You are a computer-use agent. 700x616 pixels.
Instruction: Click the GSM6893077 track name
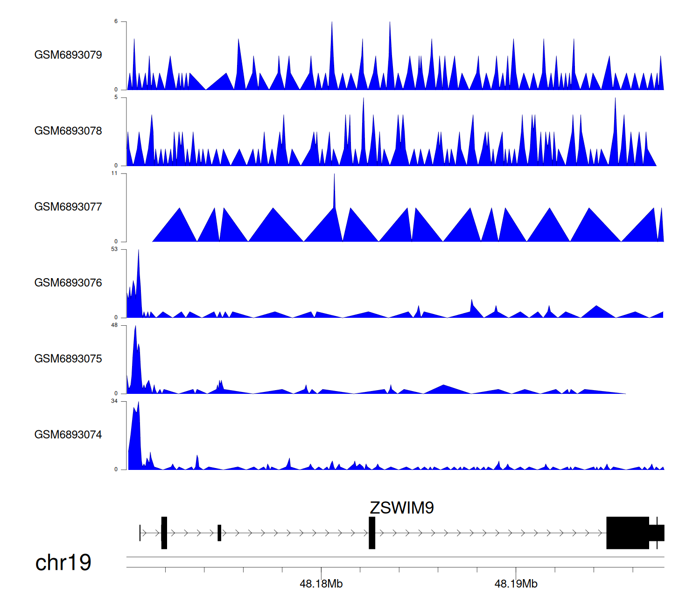(68, 207)
